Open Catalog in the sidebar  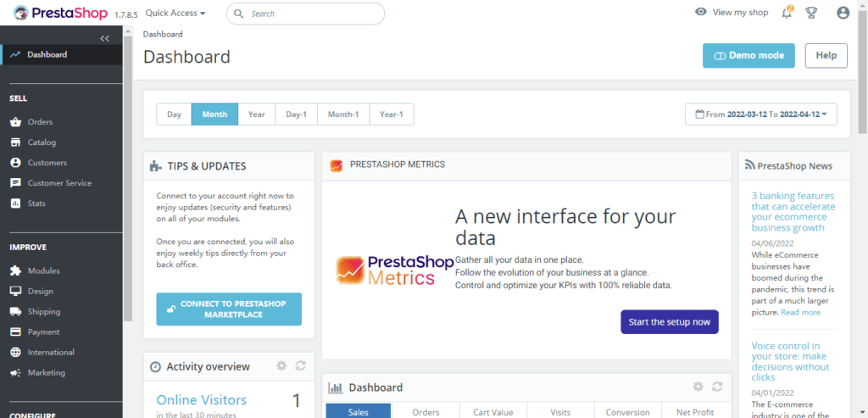click(x=42, y=142)
